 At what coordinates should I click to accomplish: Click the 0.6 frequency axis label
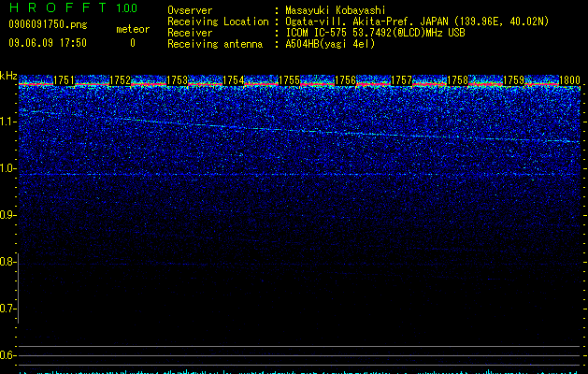pos(7,355)
